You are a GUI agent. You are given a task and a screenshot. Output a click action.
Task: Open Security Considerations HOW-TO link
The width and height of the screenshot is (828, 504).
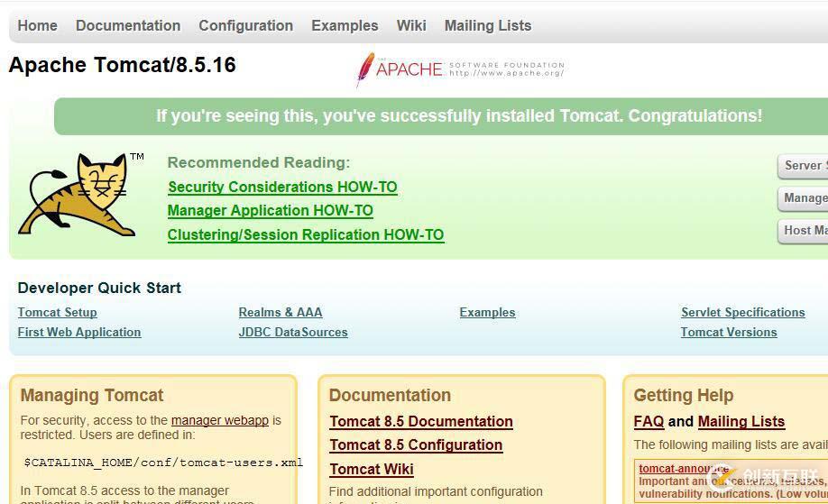click(282, 187)
